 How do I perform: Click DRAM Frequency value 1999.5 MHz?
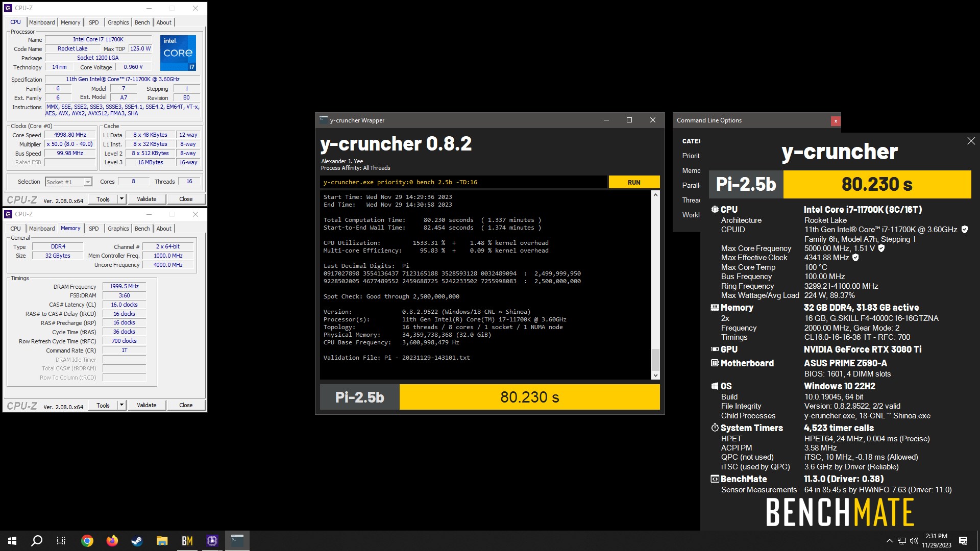pos(124,286)
